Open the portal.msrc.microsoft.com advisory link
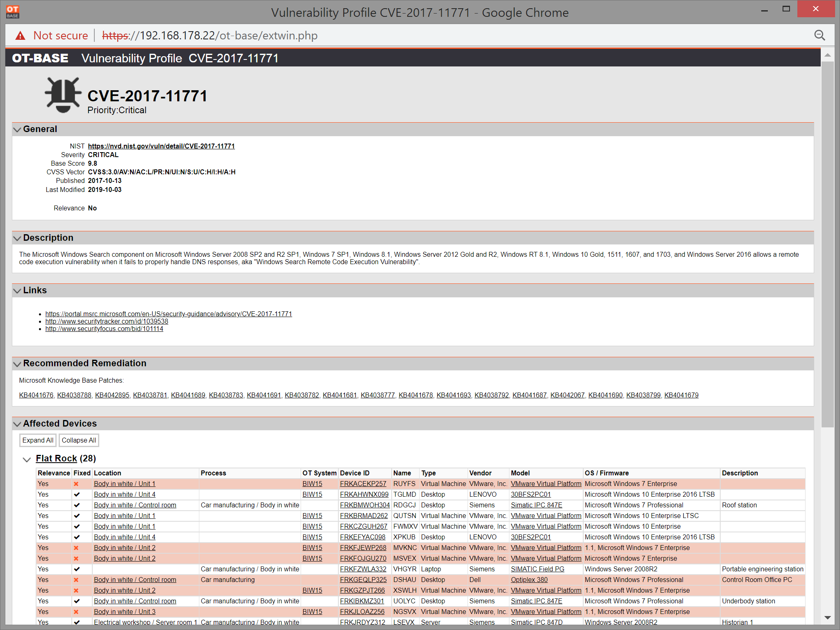The image size is (840, 630). pos(169,314)
